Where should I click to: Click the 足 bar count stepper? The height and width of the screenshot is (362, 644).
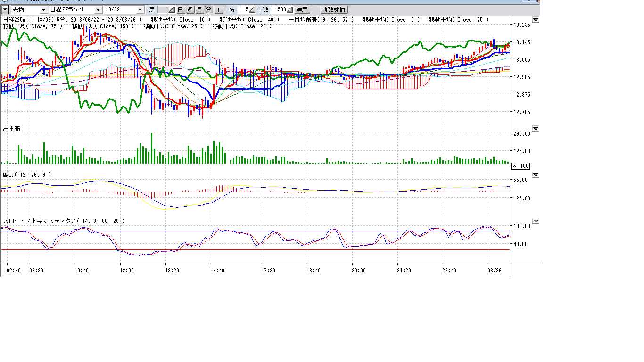pos(171,9)
